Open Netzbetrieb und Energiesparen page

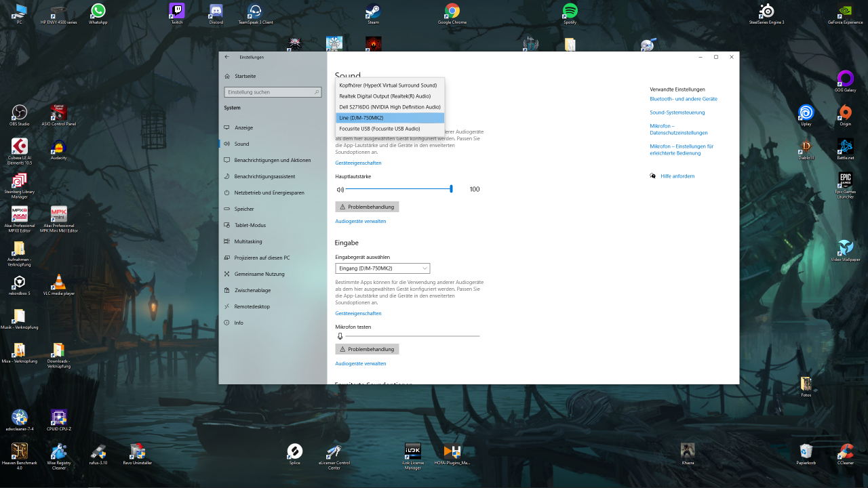coord(273,192)
